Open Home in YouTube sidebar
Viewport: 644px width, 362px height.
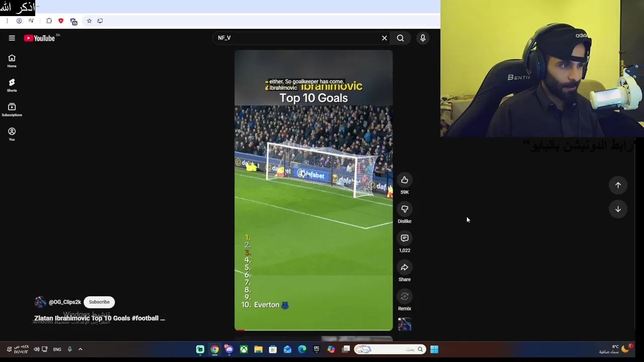pos(12,61)
